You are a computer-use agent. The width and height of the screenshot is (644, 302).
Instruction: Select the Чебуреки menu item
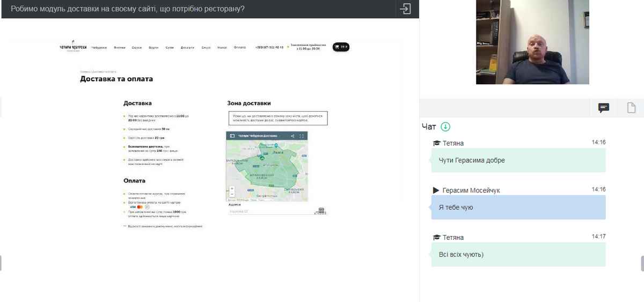coord(99,47)
